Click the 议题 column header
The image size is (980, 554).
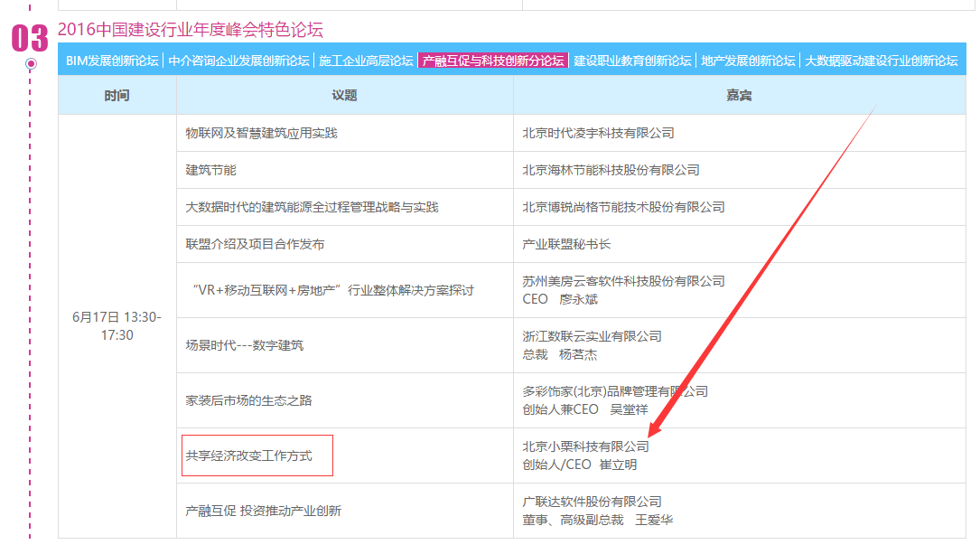tap(344, 95)
